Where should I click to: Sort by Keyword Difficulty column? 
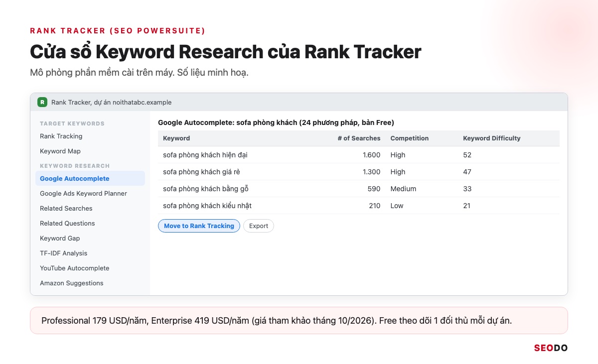(492, 138)
